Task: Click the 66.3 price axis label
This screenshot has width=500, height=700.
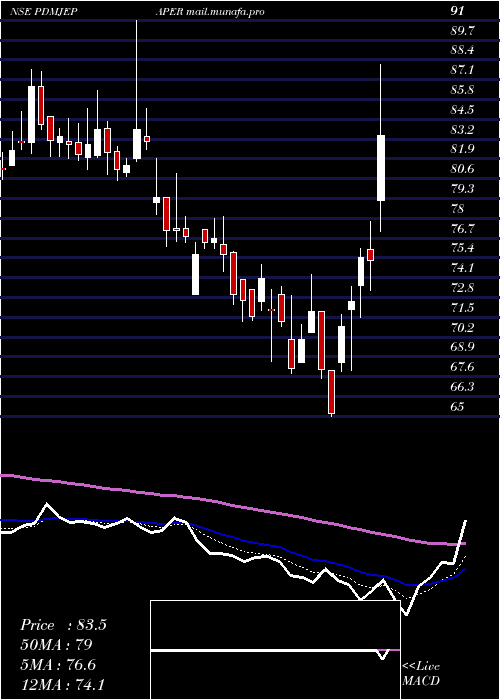Action: point(462,386)
